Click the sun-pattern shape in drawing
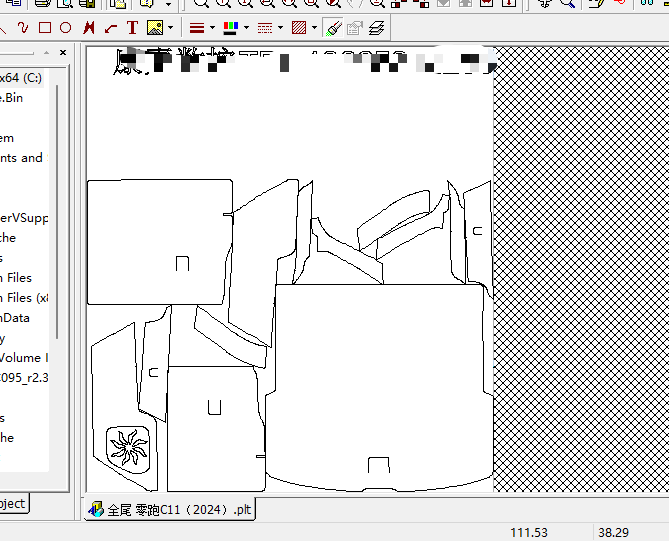This screenshot has height=541, width=669. [x=128, y=445]
